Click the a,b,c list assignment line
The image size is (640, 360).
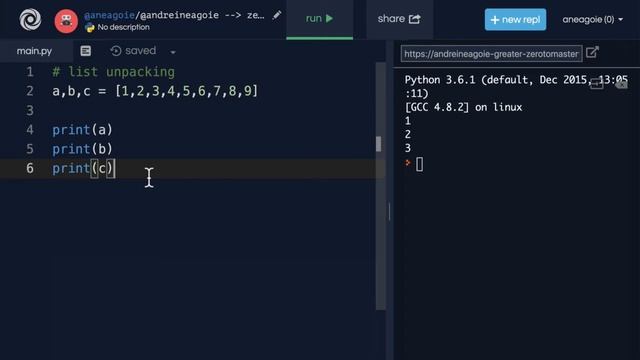[155, 91]
